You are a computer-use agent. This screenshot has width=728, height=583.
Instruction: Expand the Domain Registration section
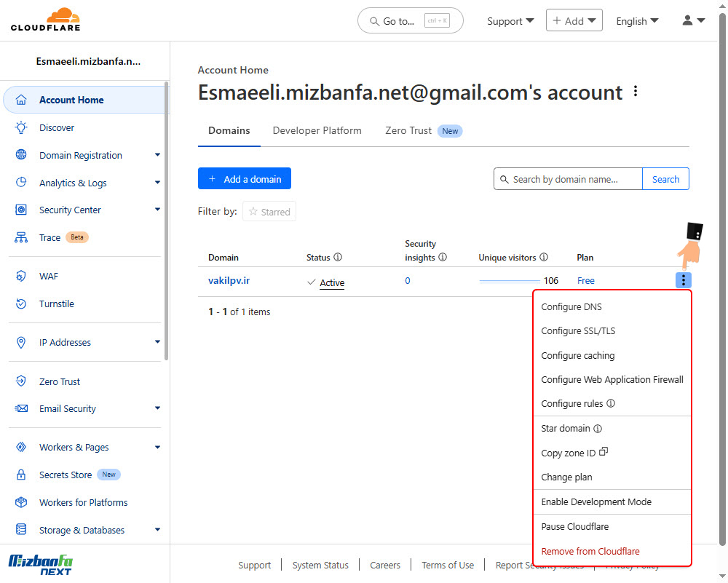(x=157, y=155)
